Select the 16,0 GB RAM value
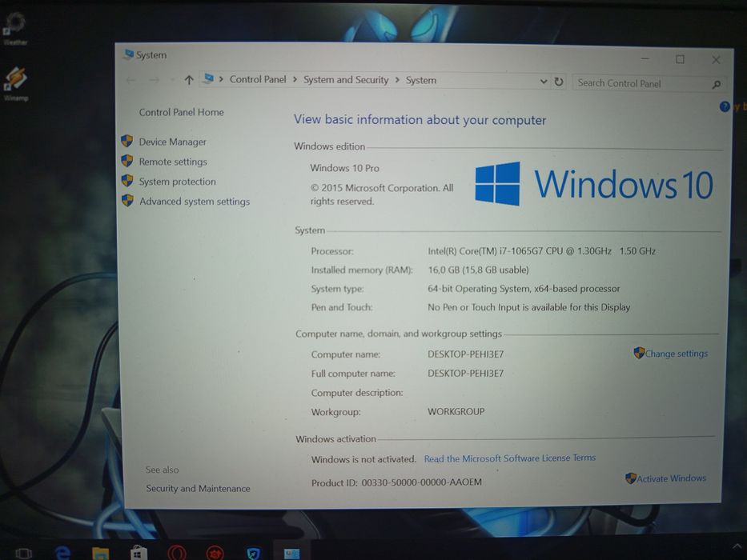Screen dimensions: 747x560 tap(478, 270)
